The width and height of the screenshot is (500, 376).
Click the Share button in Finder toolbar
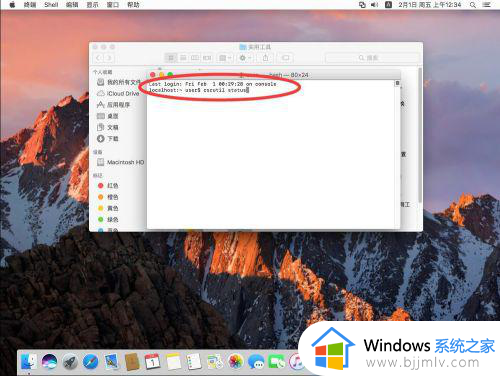[265, 58]
